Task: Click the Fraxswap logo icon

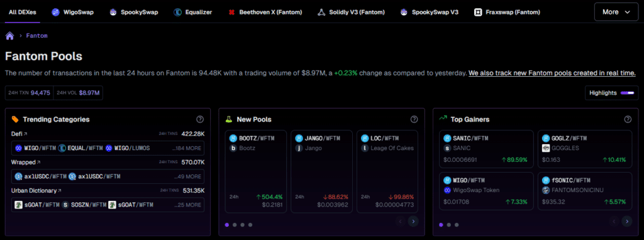Action: (478, 13)
